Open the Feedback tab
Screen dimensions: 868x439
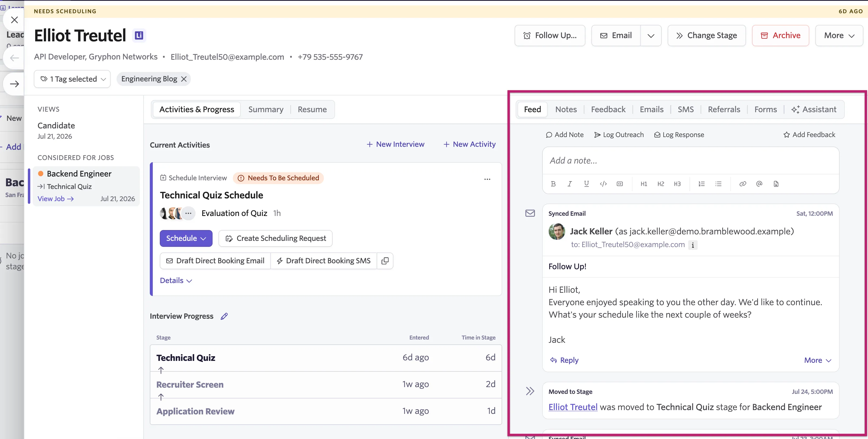pos(608,109)
